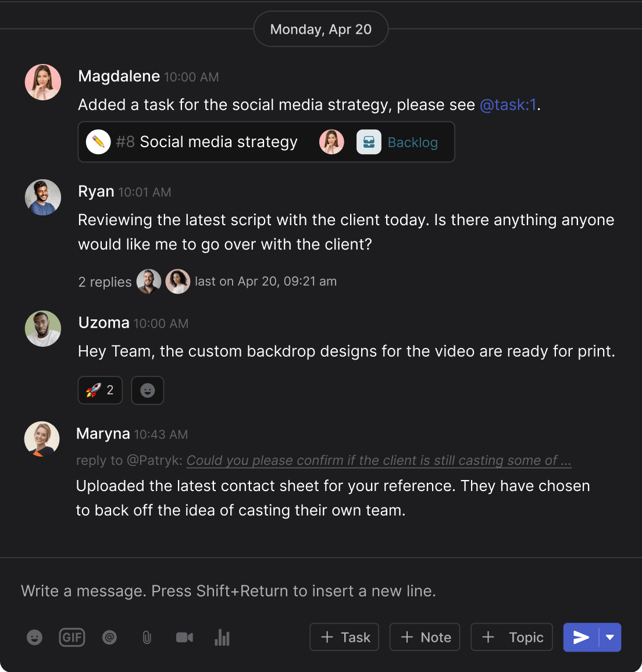Insert a GIF into the message
The height and width of the screenshot is (672, 642).
[72, 638]
